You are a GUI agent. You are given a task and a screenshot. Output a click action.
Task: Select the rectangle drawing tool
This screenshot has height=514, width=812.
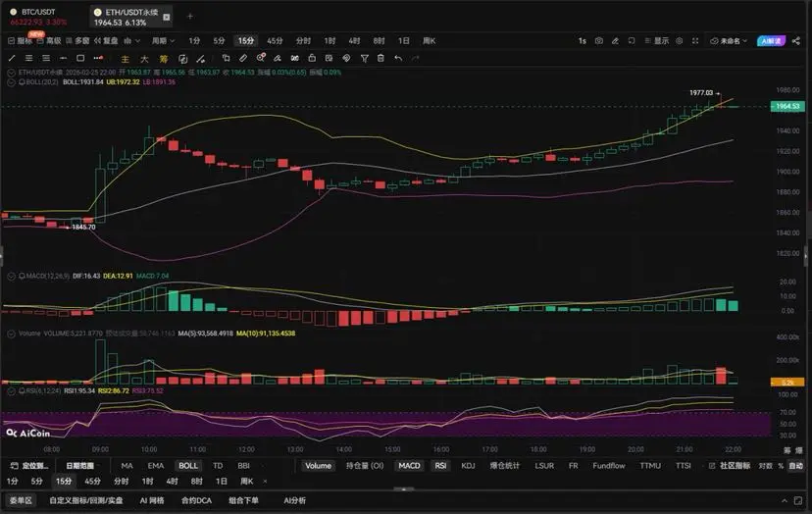(80, 58)
